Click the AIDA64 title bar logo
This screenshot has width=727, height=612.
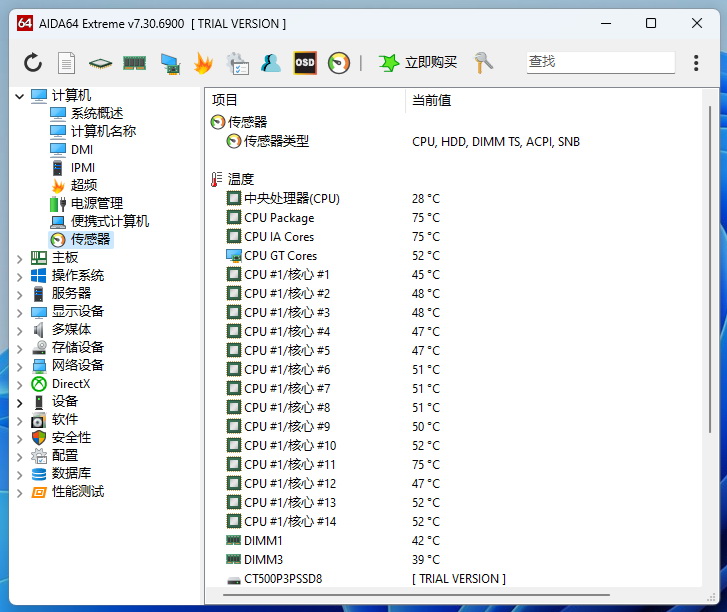coord(25,23)
